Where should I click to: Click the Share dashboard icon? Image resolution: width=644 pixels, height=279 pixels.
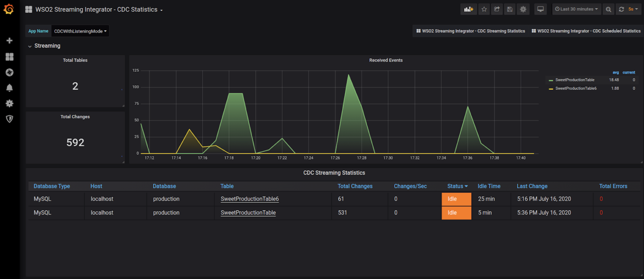(x=497, y=9)
